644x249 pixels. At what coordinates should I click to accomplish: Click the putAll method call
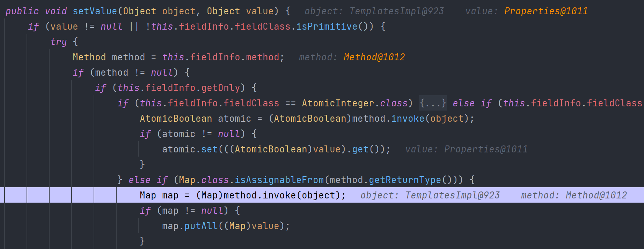[x=201, y=226]
